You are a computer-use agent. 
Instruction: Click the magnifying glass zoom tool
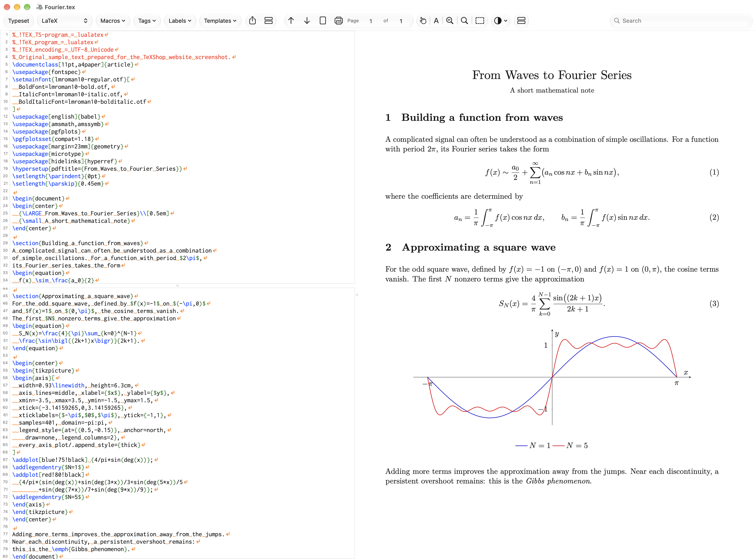pos(465,21)
